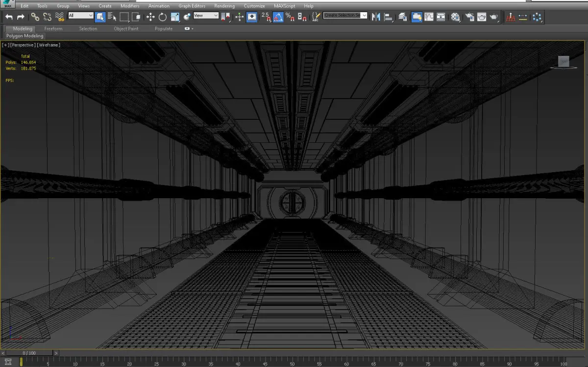This screenshot has width=588, height=367.
Task: Click the Select and Manipulate icon
Action: tap(239, 17)
